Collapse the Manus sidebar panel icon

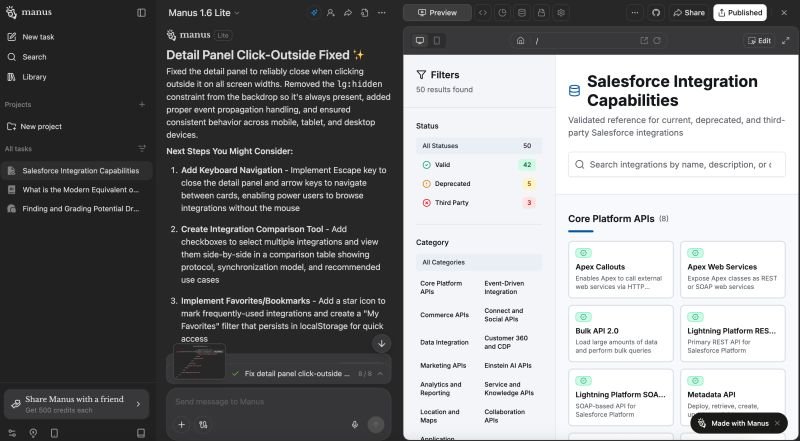pos(141,13)
